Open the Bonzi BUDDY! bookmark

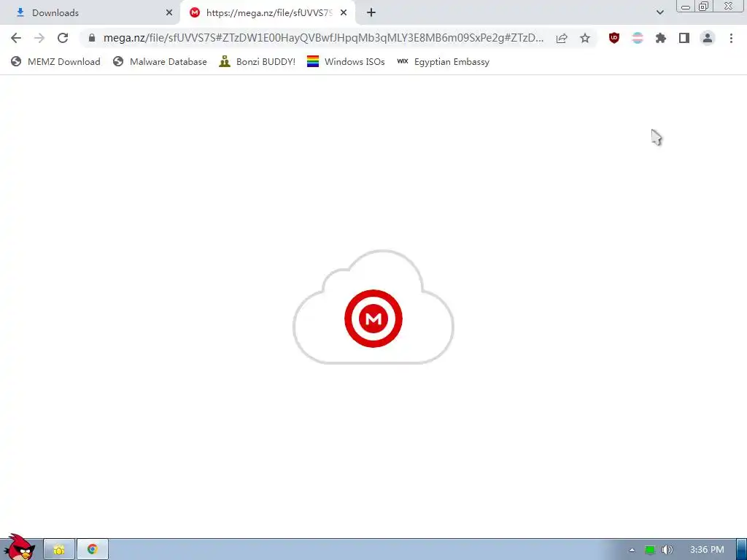pos(258,62)
